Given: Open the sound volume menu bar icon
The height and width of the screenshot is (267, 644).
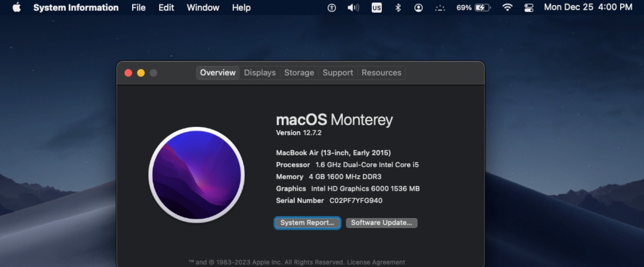Looking at the screenshot, I should [353, 8].
